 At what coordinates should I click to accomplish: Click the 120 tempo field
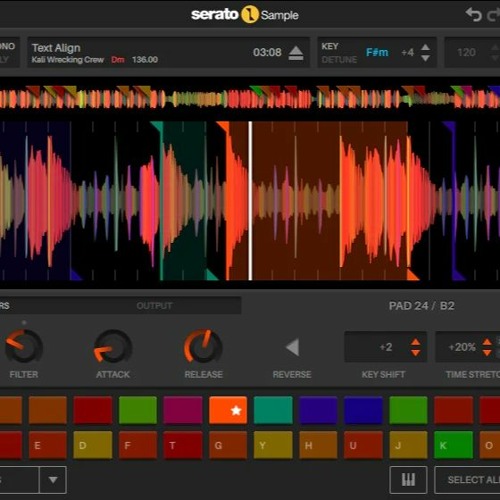[466, 52]
